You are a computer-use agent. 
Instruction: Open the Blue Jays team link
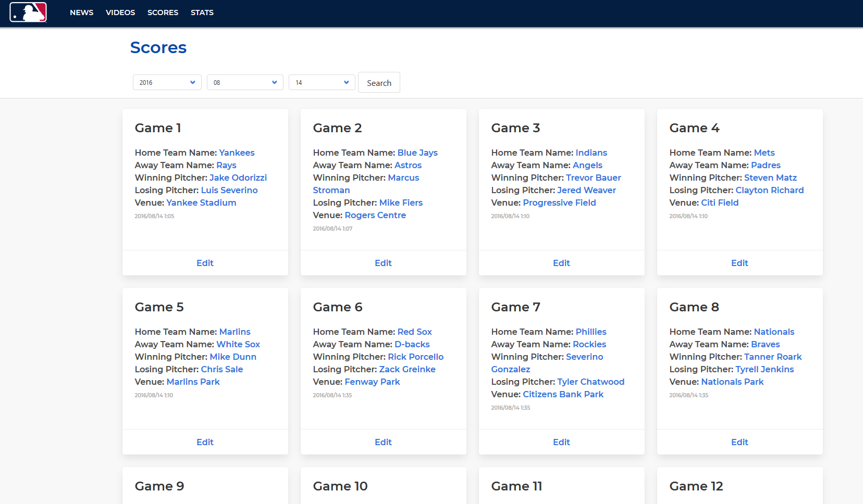417,153
